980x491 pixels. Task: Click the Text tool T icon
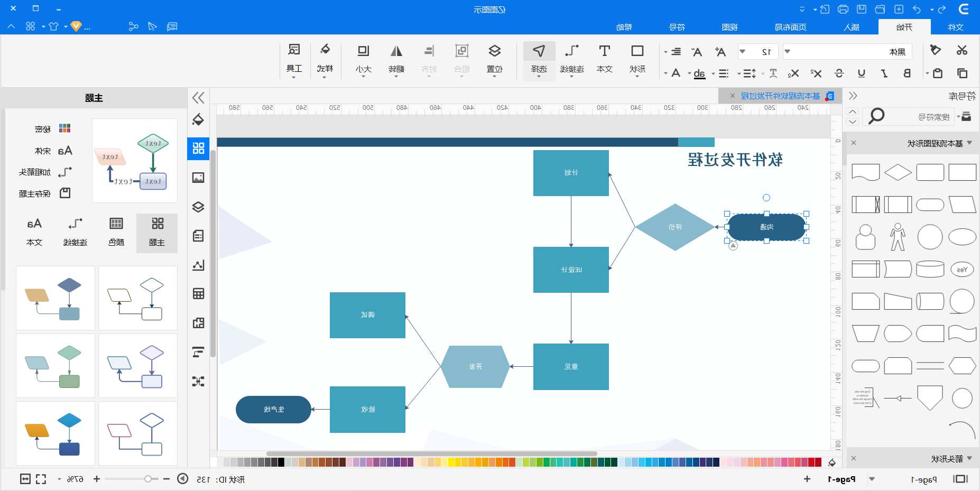pyautogui.click(x=605, y=51)
